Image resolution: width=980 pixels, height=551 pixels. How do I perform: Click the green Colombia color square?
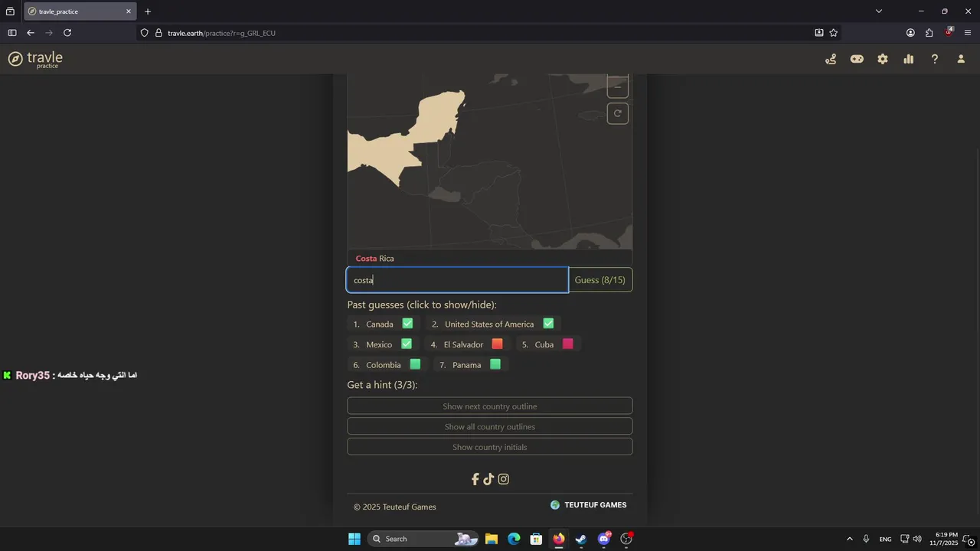tap(415, 365)
